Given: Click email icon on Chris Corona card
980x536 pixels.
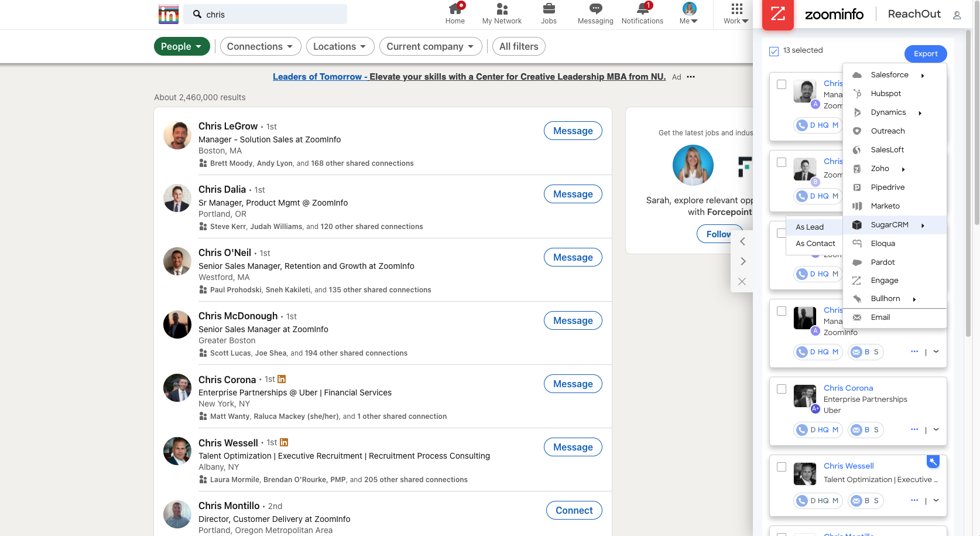Looking at the screenshot, I should coord(856,430).
